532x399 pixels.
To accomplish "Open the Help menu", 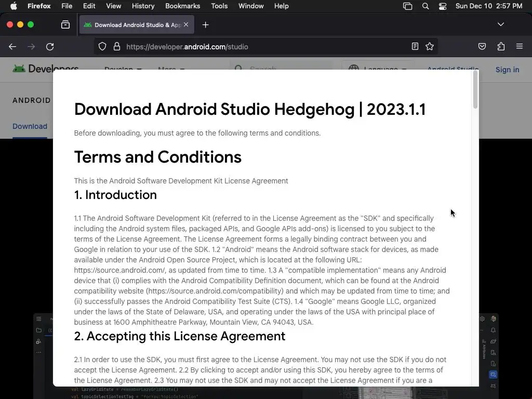I will coord(282,6).
